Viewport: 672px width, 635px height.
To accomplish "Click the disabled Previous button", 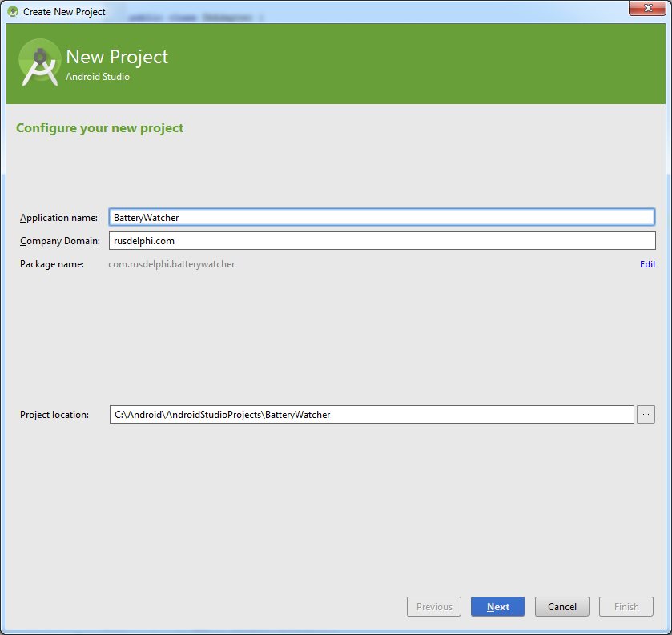I will coord(433,606).
